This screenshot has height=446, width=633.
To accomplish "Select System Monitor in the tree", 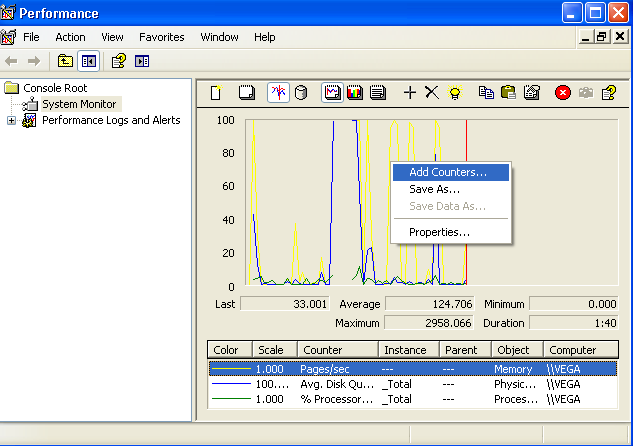I will point(79,104).
